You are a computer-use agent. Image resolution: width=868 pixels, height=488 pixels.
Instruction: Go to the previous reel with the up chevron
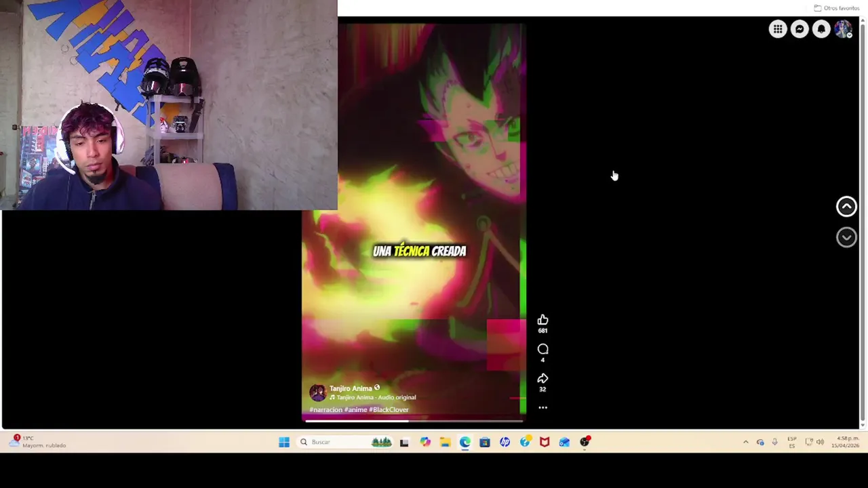pos(846,206)
